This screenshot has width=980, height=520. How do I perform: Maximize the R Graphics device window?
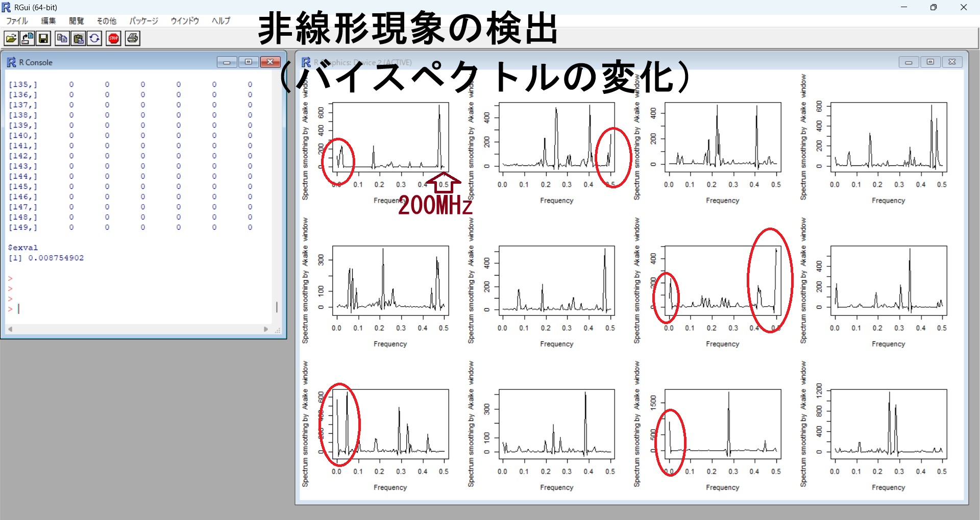(x=930, y=62)
